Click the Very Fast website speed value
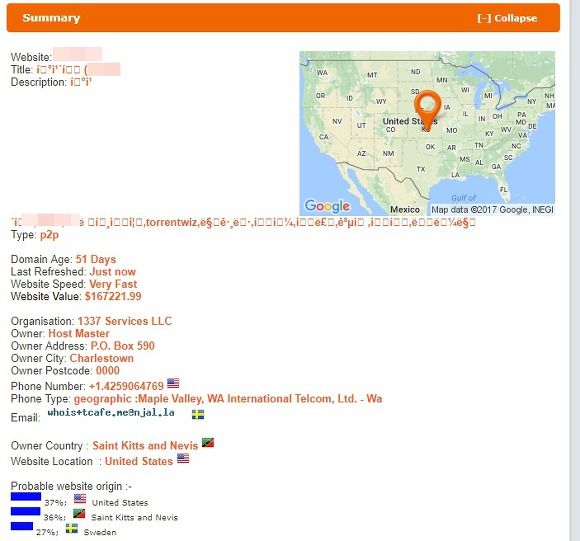This screenshot has width=580, height=541. [113, 284]
